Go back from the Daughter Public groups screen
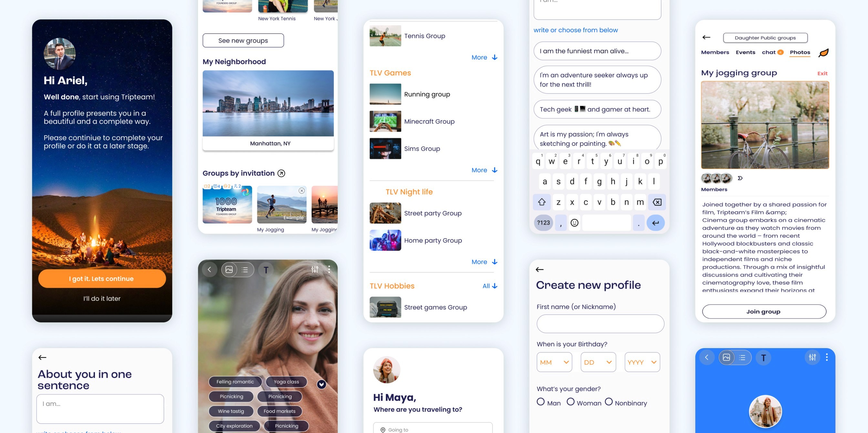 click(706, 37)
